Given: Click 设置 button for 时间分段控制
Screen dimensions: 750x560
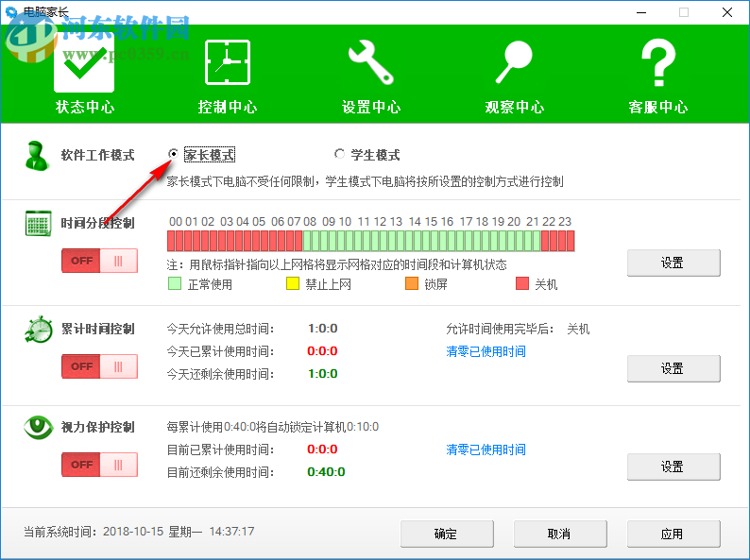Looking at the screenshot, I should [x=673, y=263].
